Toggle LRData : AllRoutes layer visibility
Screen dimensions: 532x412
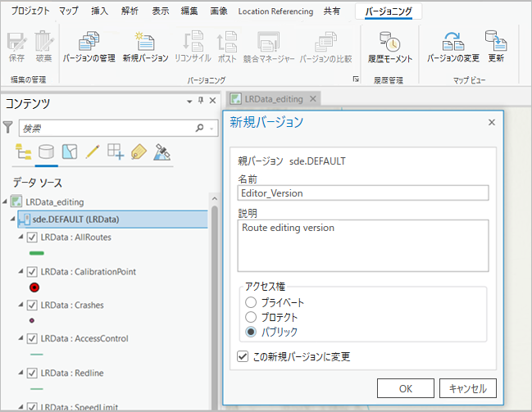[x=32, y=238]
